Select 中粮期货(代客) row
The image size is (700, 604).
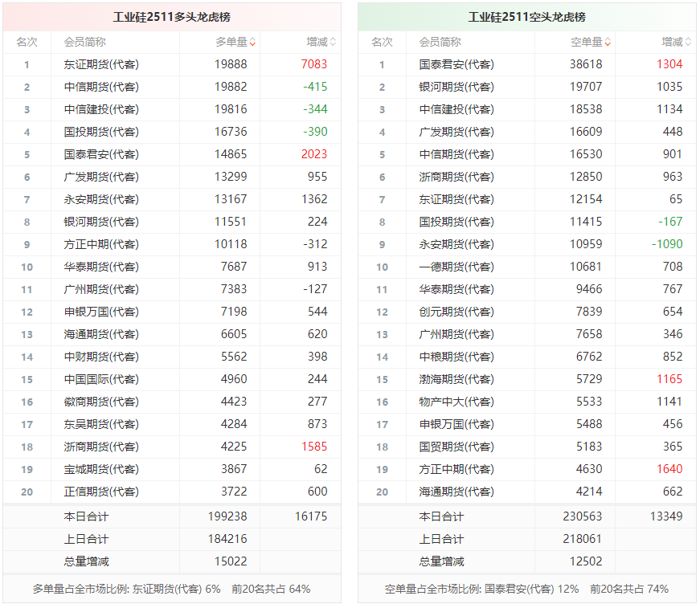point(526,357)
